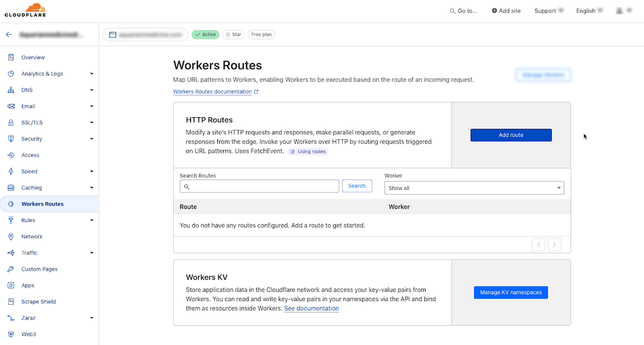The width and height of the screenshot is (644, 345).
Task: Click Add site in top bar
Action: click(506, 11)
